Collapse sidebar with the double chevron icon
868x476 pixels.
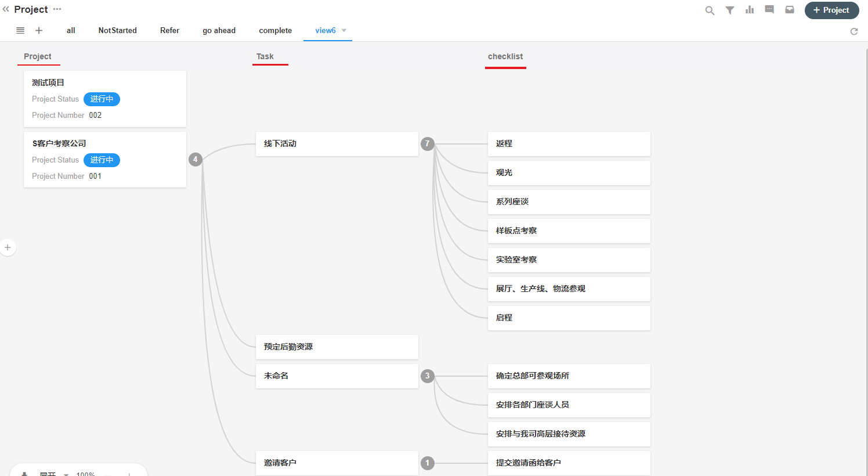[x=6, y=9]
